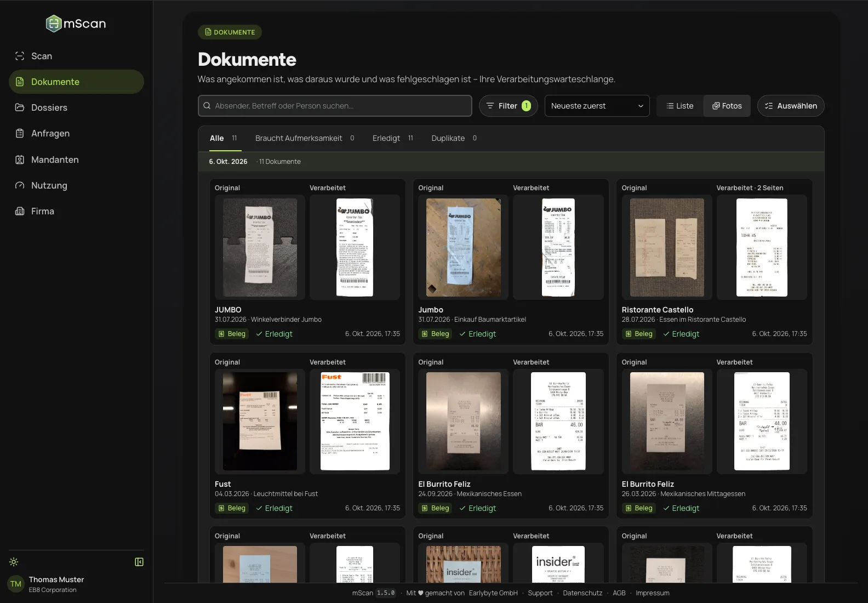The height and width of the screenshot is (603, 868).
Task: Open the Impressum link
Action: coord(653,593)
